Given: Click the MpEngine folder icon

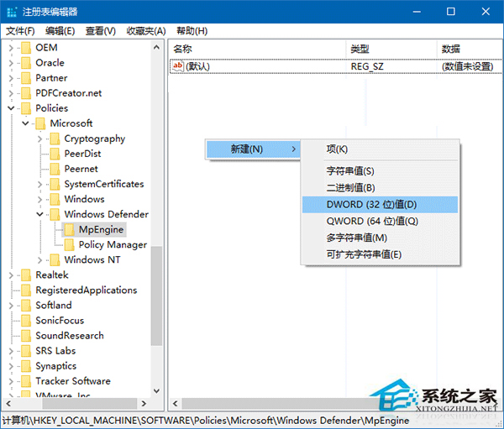Looking at the screenshot, I should point(70,229).
